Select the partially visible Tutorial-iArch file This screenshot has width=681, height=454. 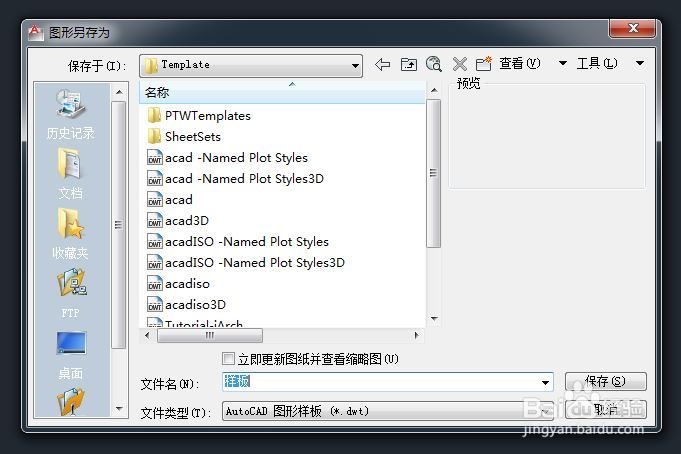coord(195,323)
